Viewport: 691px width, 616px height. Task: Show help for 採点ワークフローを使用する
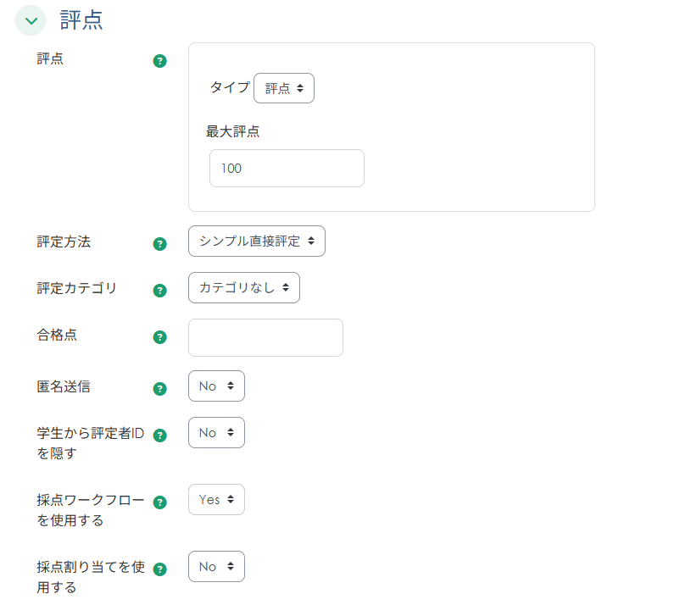pos(159,502)
